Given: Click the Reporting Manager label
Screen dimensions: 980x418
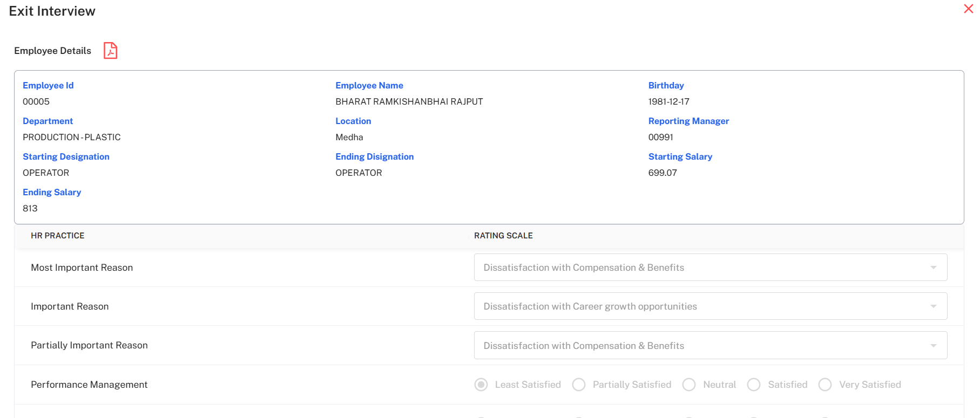Looking at the screenshot, I should pos(688,121).
